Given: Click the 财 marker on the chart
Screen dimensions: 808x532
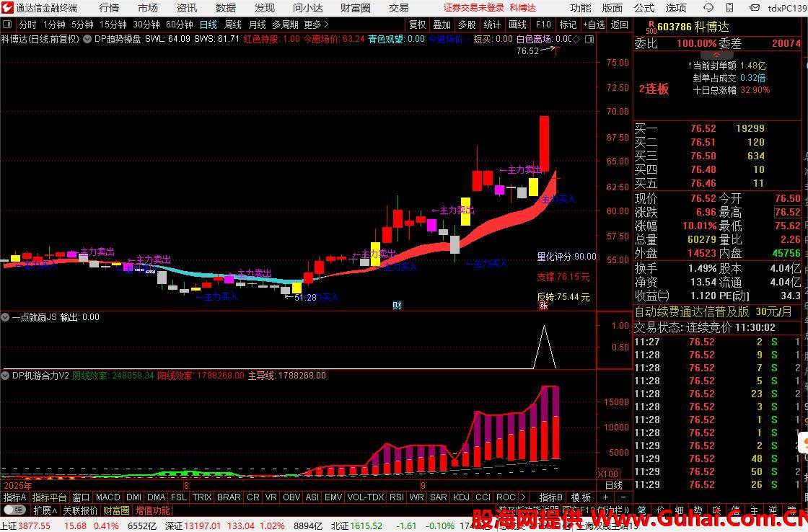Looking at the screenshot, I should click(397, 306).
